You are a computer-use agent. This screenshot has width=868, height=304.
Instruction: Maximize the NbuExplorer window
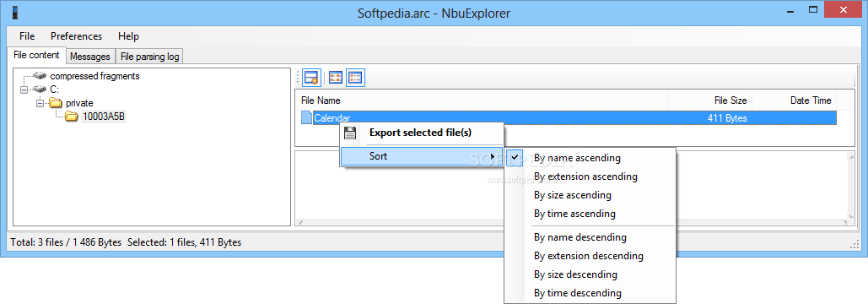click(x=813, y=9)
